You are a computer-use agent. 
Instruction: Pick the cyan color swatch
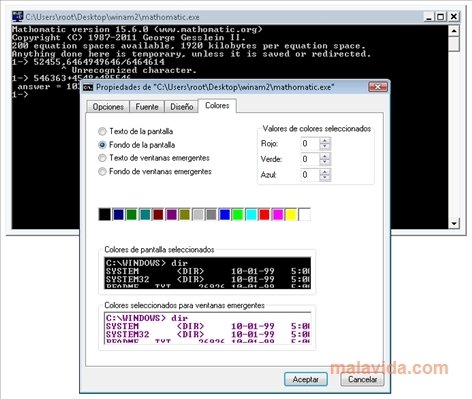(x=251, y=214)
